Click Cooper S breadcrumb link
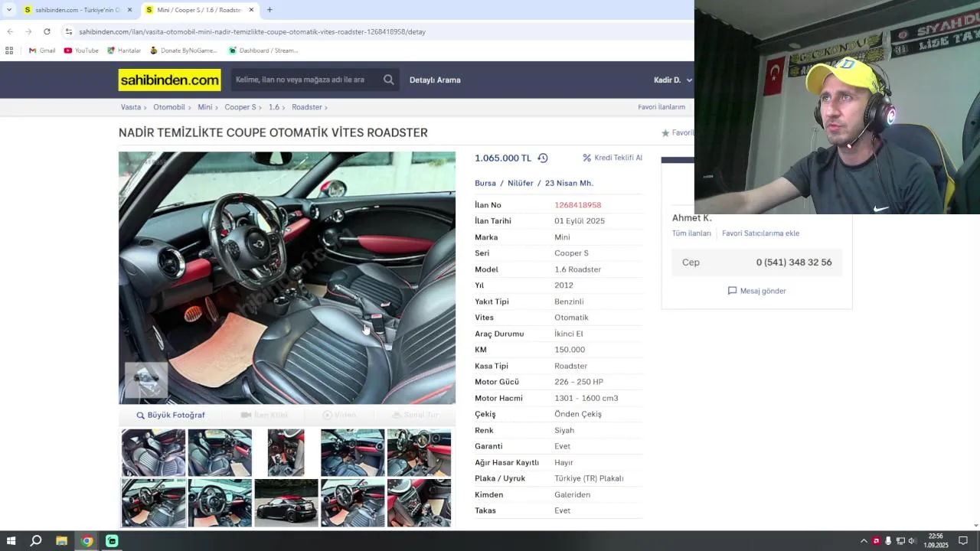Viewport: 980px width, 551px height. click(240, 107)
